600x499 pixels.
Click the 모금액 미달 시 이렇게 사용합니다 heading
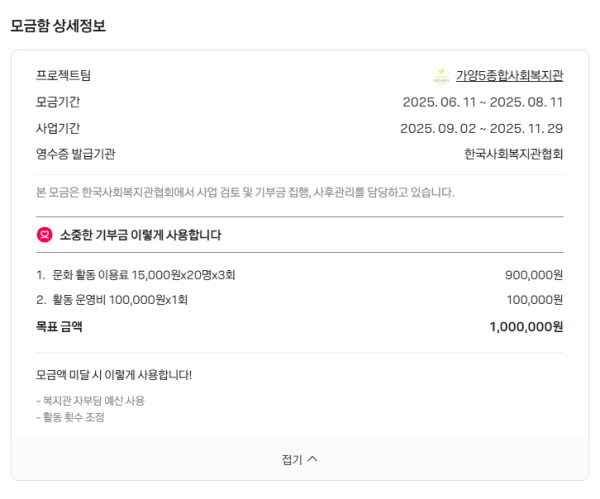point(114,375)
